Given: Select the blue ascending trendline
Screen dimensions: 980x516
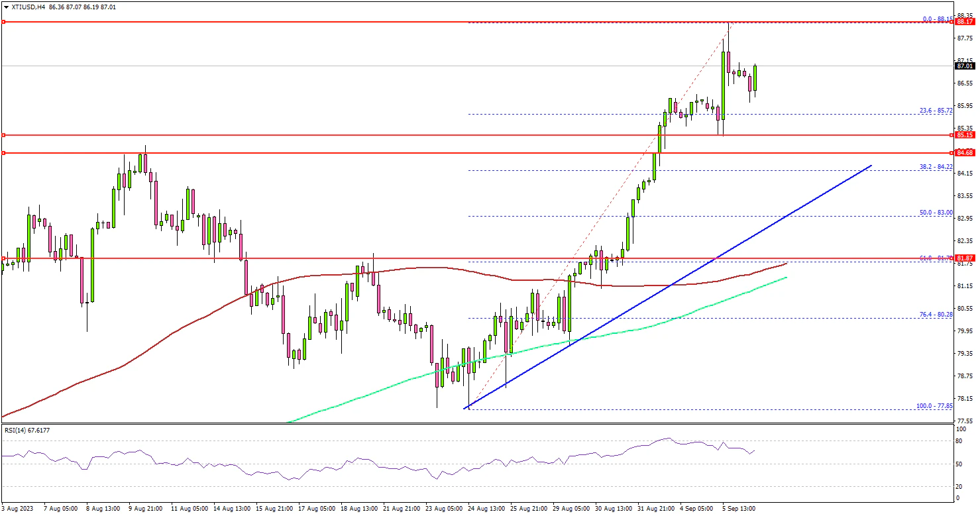Looking at the screenshot, I should [x=669, y=287].
